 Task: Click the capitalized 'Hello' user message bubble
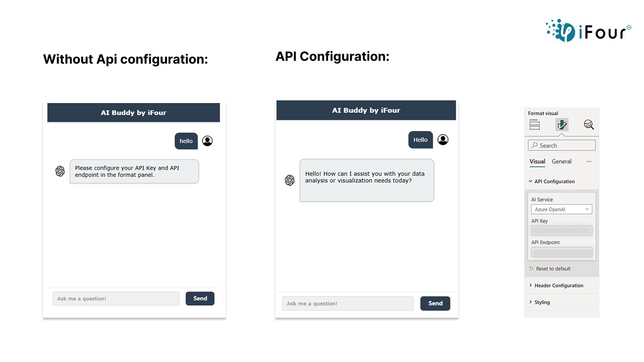(421, 140)
